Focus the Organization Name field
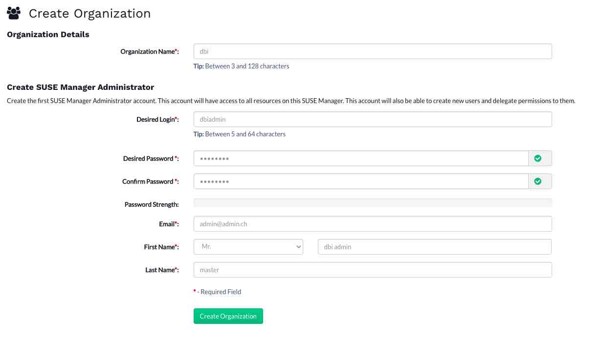Viewport: 602px width, 364px height. click(373, 51)
